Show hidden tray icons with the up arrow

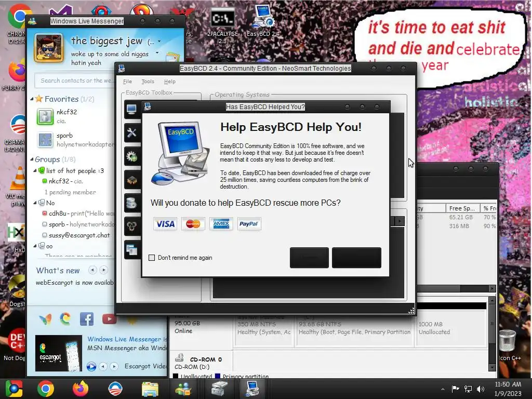click(443, 389)
